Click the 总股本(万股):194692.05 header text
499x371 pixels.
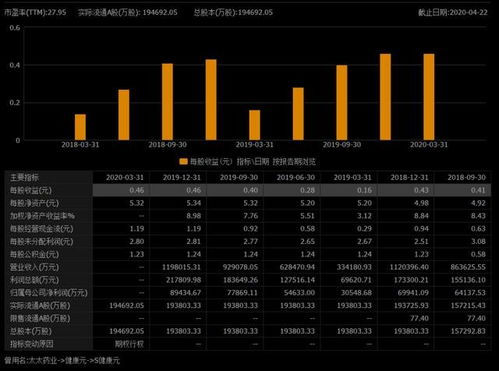coord(233,13)
